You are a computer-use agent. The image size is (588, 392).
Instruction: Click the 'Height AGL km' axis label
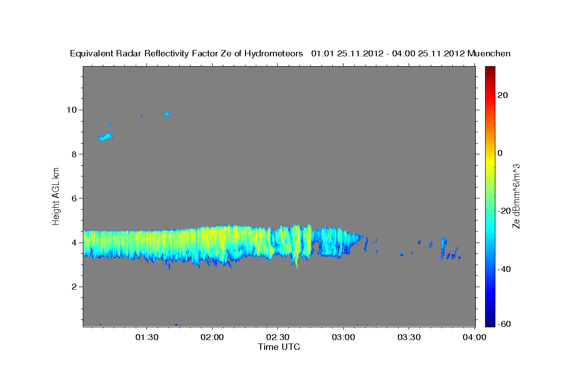click(x=56, y=196)
